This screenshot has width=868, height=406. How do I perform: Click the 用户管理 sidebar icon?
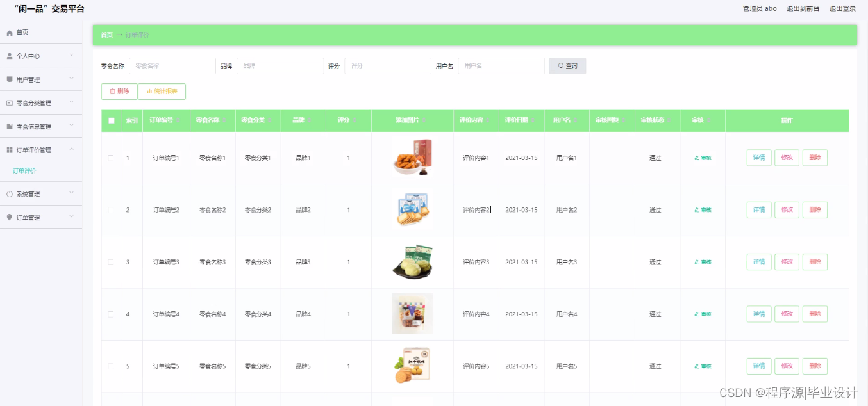click(10, 79)
